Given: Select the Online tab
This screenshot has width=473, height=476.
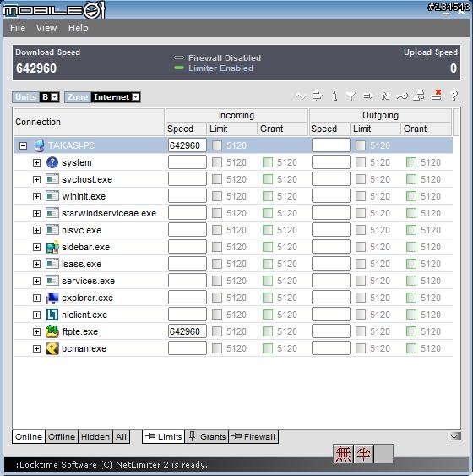Looking at the screenshot, I should [29, 437].
